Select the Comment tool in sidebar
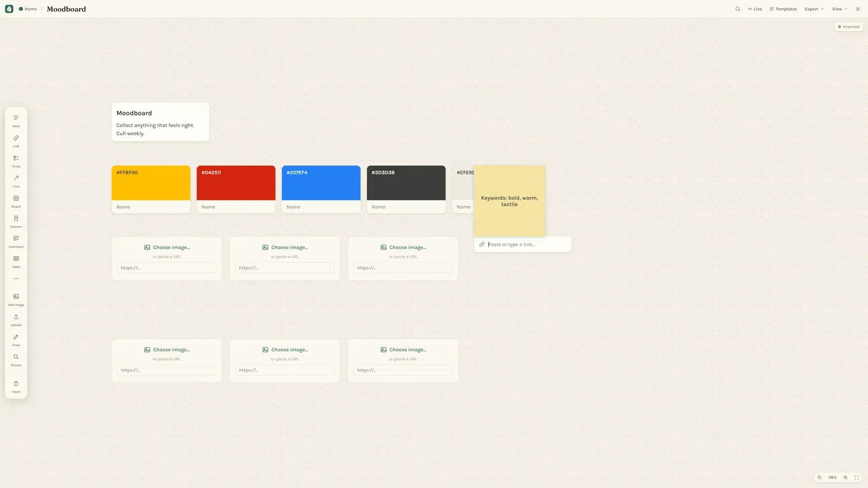The width and height of the screenshot is (868, 488). click(x=16, y=241)
